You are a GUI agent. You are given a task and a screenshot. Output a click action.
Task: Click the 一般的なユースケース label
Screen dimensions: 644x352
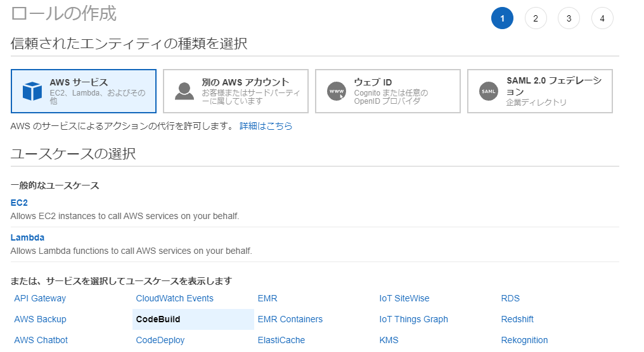point(55,185)
